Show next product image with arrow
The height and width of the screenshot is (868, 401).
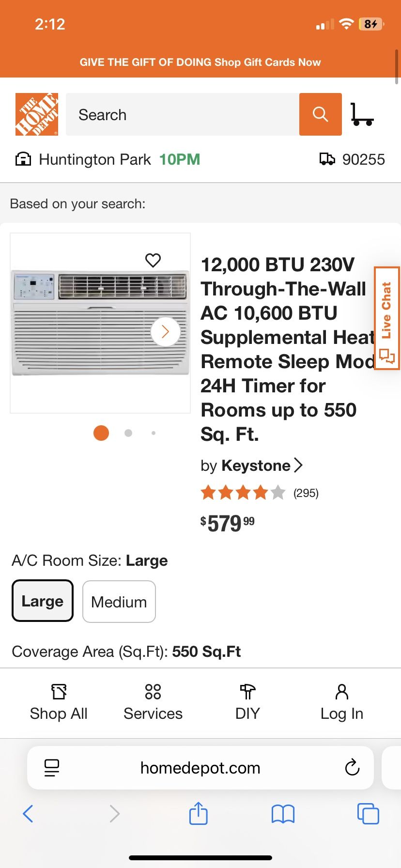click(x=165, y=331)
